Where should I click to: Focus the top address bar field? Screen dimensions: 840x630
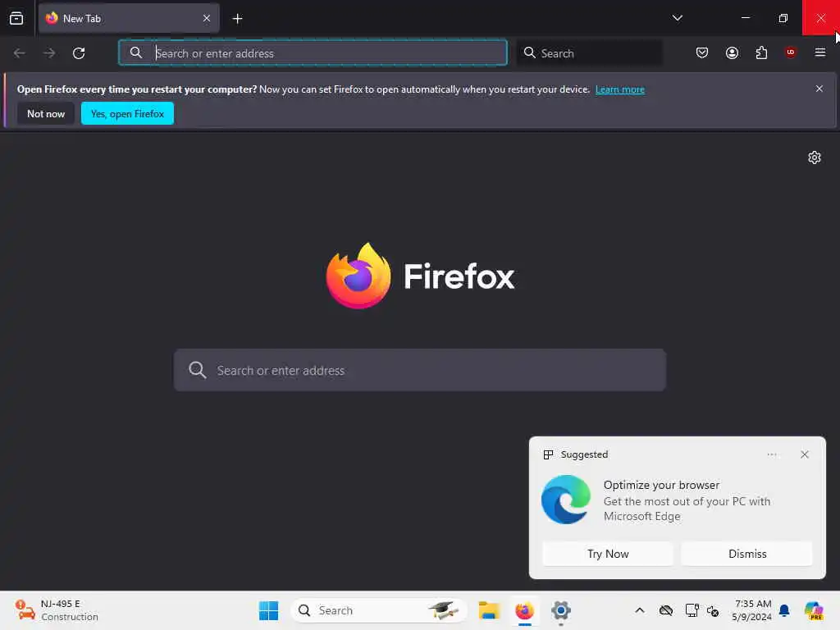click(x=313, y=53)
